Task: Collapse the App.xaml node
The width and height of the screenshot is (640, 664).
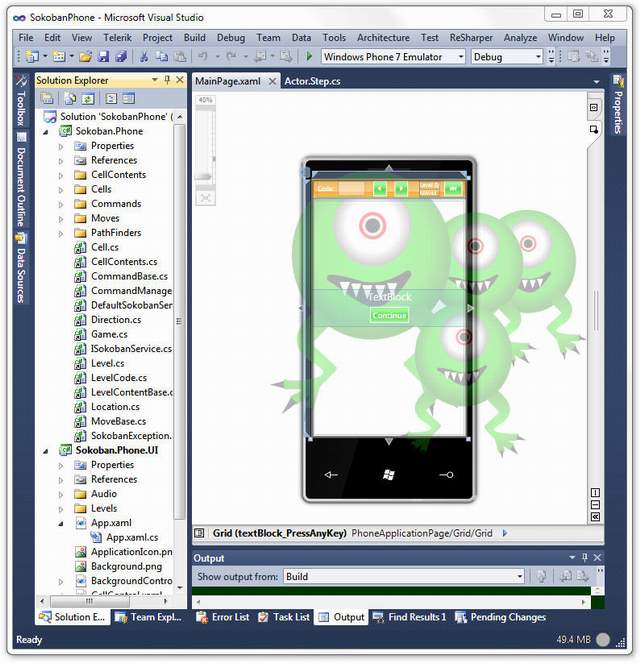Action: [x=61, y=523]
